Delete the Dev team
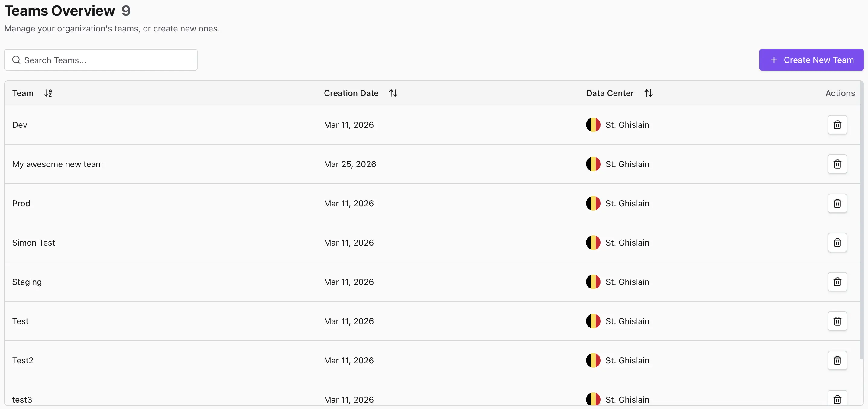The image size is (868, 409). [837, 125]
